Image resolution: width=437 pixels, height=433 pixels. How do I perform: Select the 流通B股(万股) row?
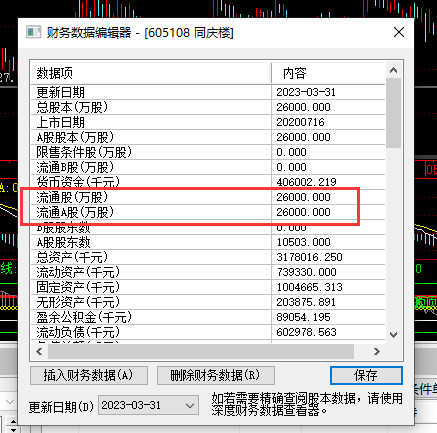tap(208, 167)
